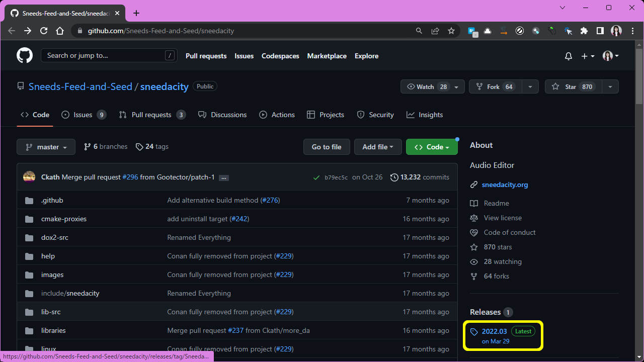Bookmark this page with the star icon

pos(451,31)
